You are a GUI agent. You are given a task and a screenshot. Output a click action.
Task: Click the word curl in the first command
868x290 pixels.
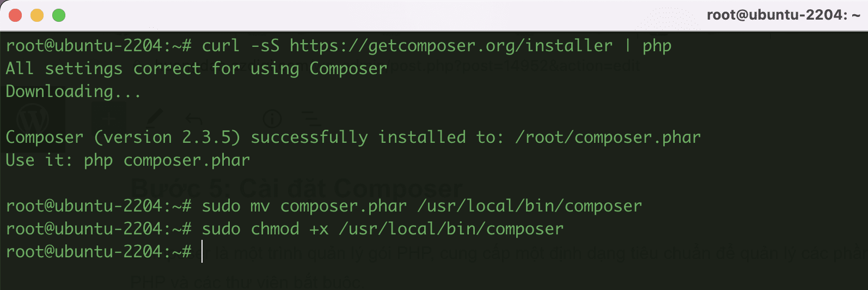tap(221, 46)
